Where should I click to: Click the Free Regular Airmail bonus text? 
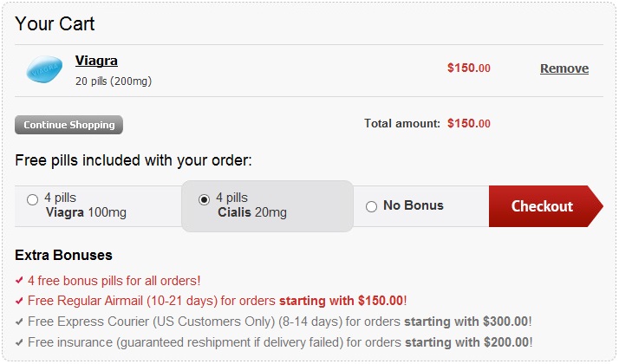217,301
